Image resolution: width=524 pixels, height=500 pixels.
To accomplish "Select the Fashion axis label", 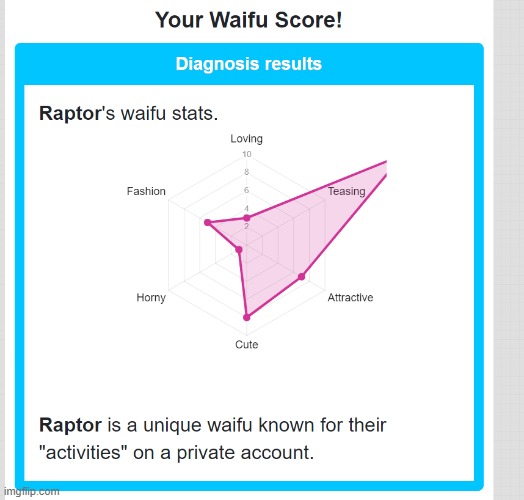I will (x=146, y=191).
